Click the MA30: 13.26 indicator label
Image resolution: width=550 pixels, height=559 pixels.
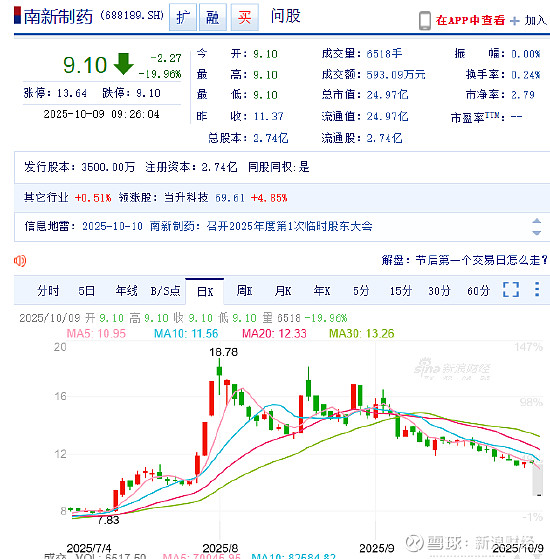(361, 334)
